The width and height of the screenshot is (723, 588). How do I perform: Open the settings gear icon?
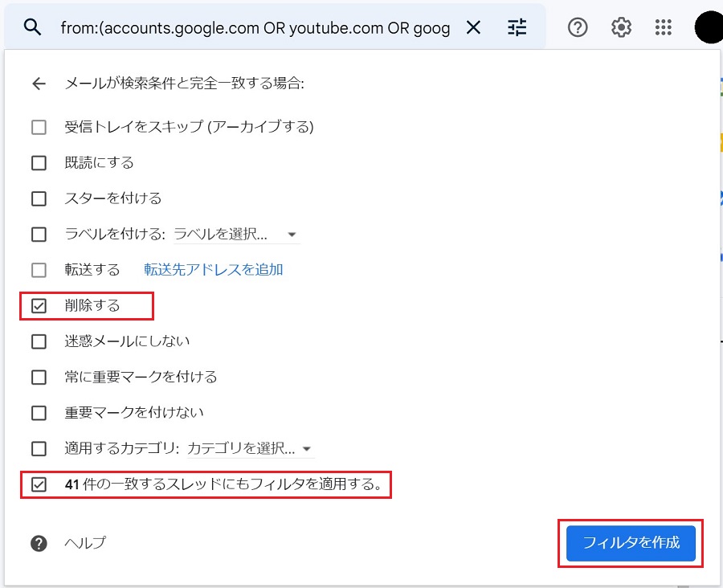tap(621, 27)
